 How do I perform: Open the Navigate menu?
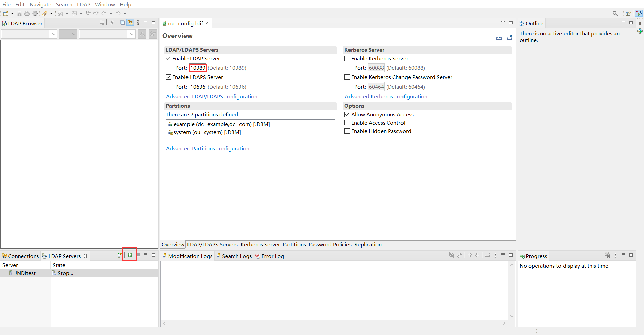tap(40, 4)
